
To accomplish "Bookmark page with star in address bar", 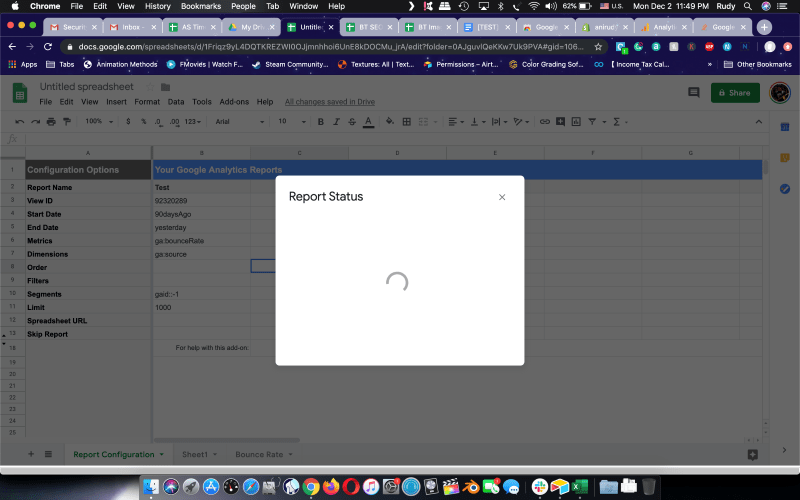I will (x=598, y=46).
